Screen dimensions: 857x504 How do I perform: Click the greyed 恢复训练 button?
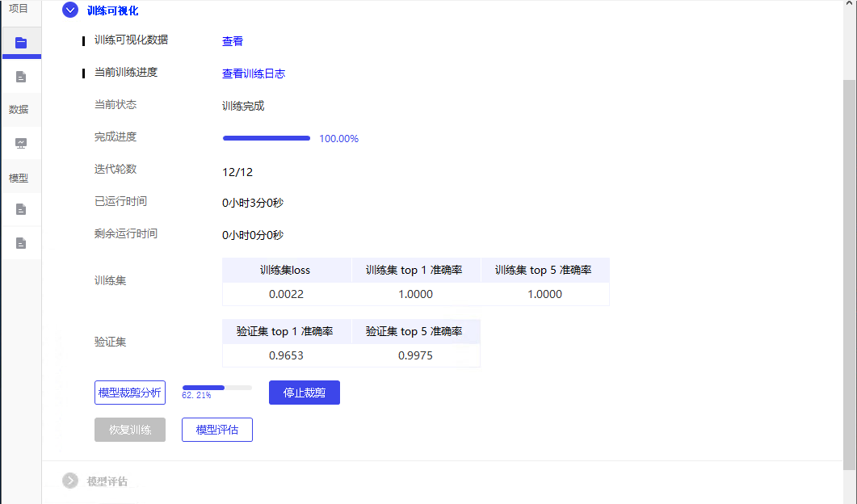(130, 430)
